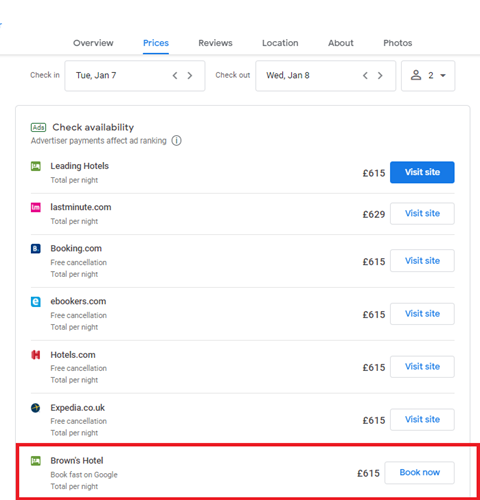The width and height of the screenshot is (480, 500).
Task: Visit site for lastminute.com
Action: click(422, 214)
